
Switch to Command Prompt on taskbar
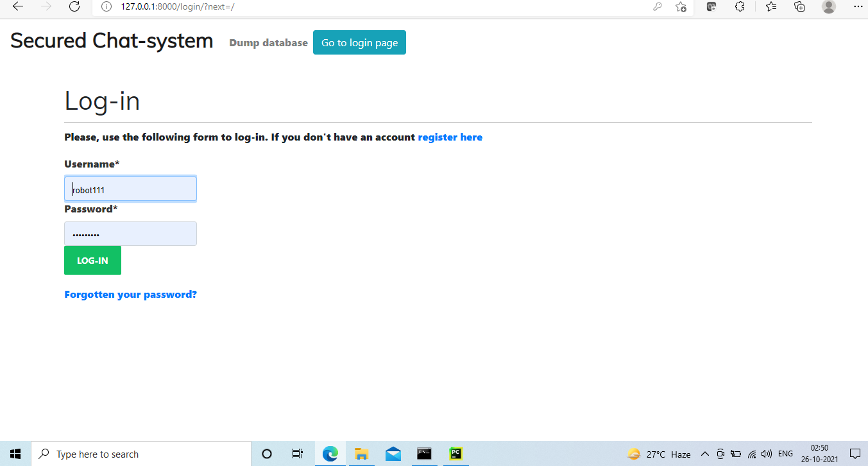click(x=424, y=454)
